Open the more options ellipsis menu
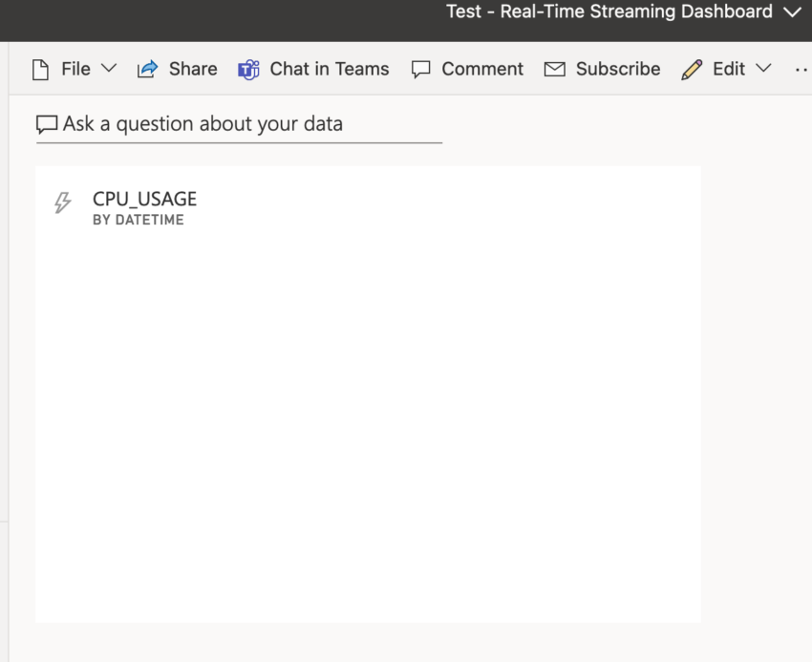812x662 pixels. tap(801, 69)
